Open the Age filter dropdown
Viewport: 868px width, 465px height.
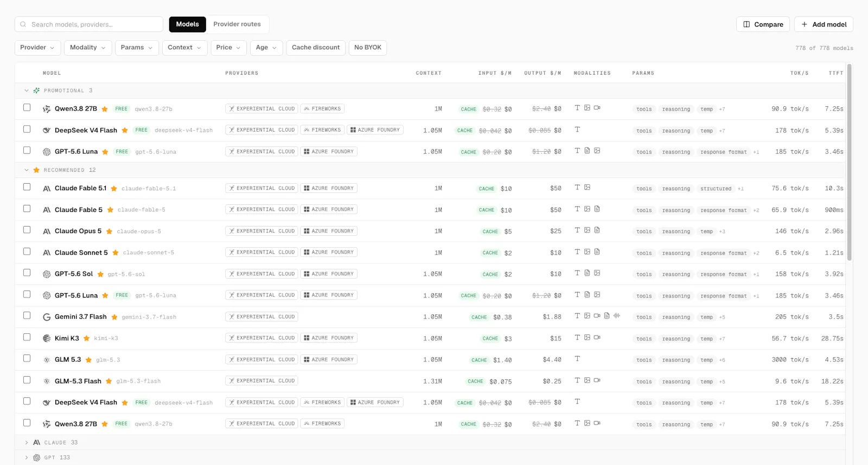click(x=266, y=48)
